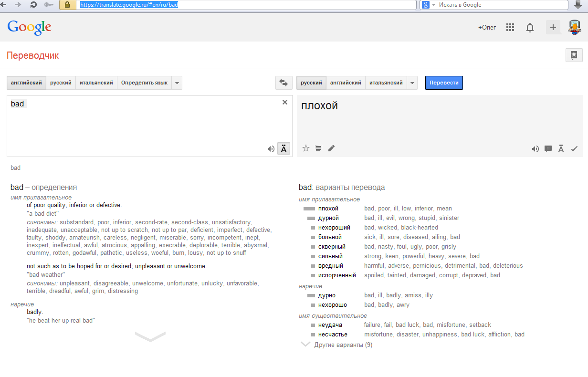Screen dimensions: 588x377
Task: Click the checkmark icon in translation box
Action: point(574,149)
